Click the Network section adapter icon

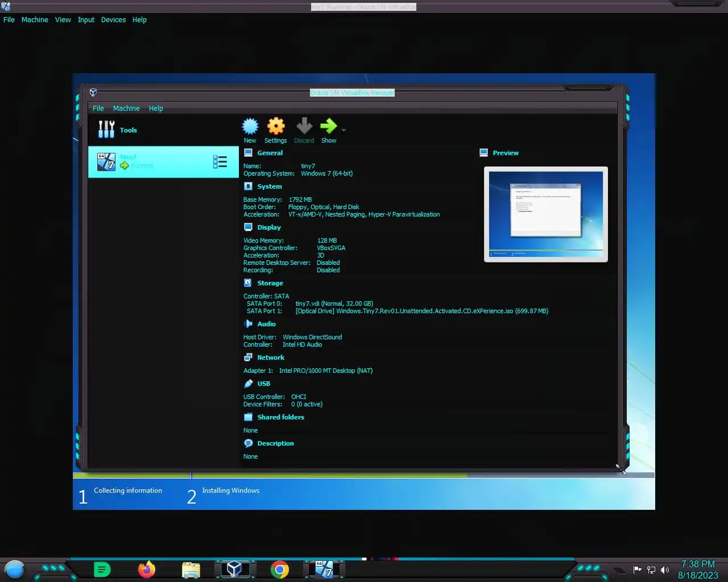(248, 357)
